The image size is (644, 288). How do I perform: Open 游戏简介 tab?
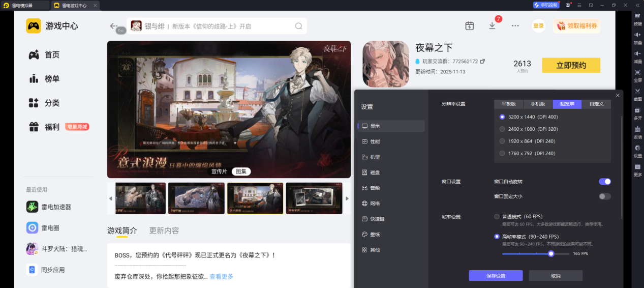pyautogui.click(x=122, y=231)
